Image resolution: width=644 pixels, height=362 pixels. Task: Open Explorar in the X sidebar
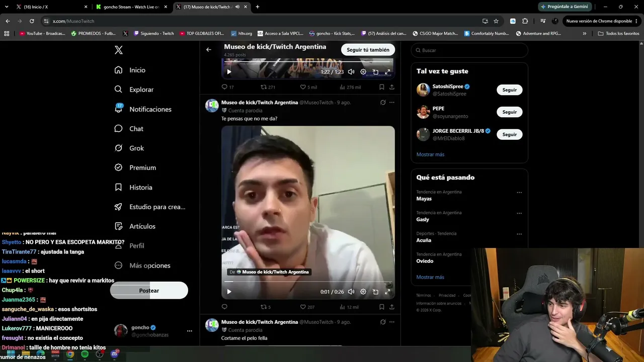[x=134, y=89]
